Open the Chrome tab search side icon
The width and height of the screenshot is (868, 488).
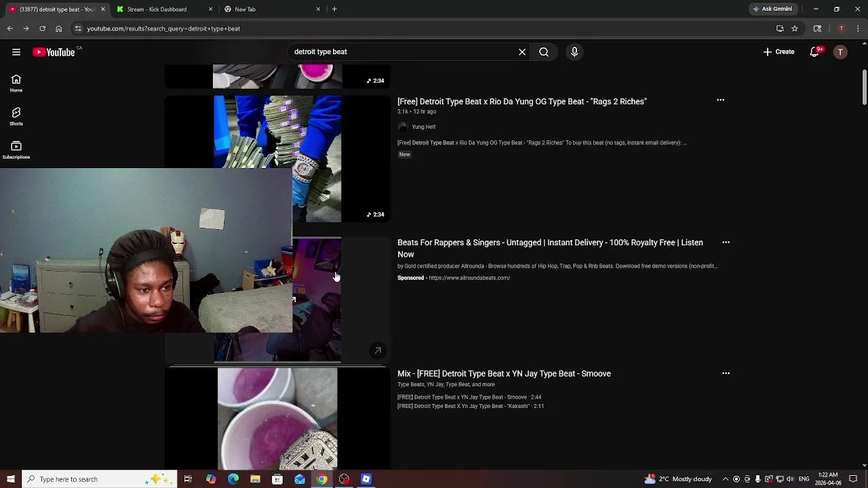coord(817,28)
